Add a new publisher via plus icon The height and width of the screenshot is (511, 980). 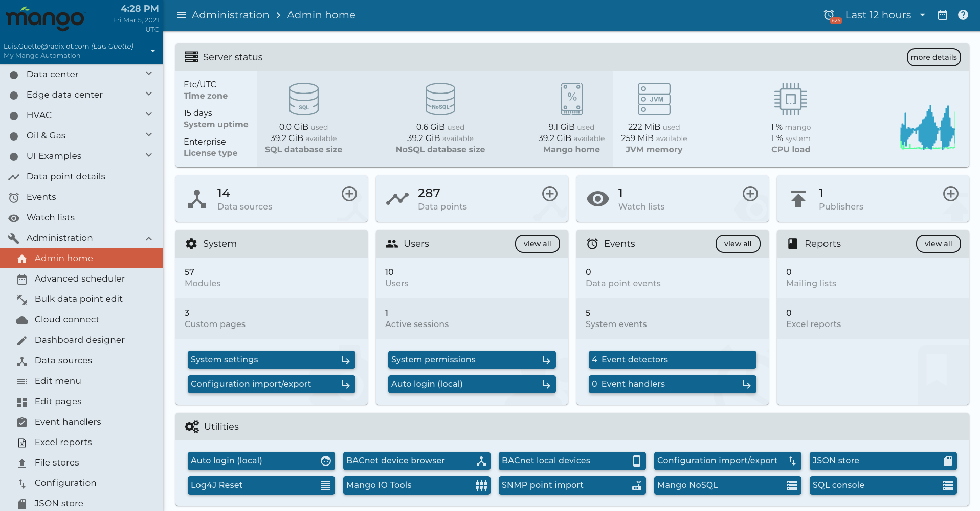pyautogui.click(x=951, y=194)
